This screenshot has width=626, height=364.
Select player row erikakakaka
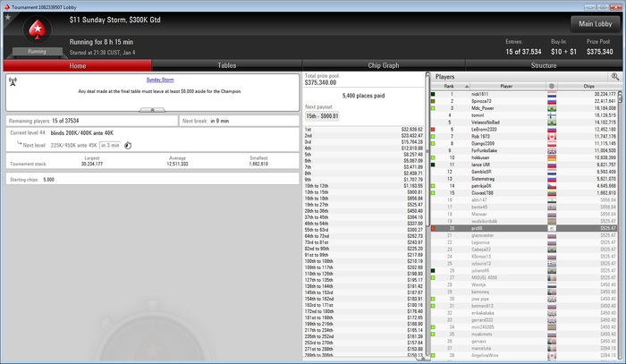click(524, 313)
